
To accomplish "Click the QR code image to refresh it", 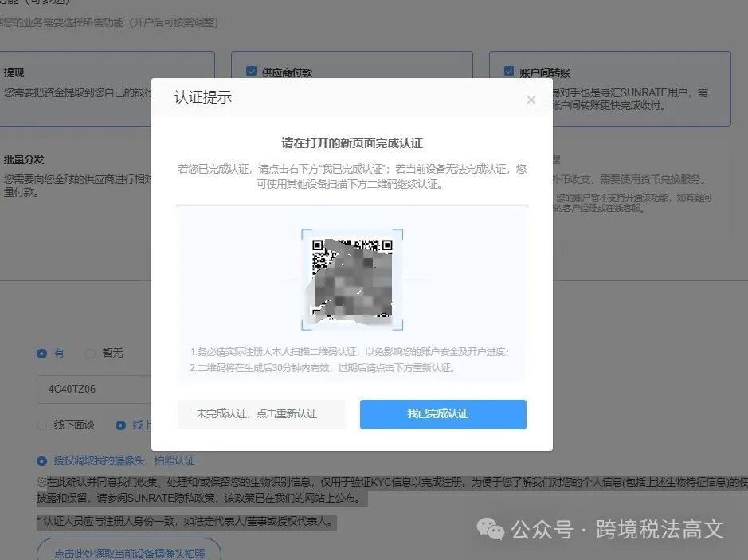I will tap(351, 280).
